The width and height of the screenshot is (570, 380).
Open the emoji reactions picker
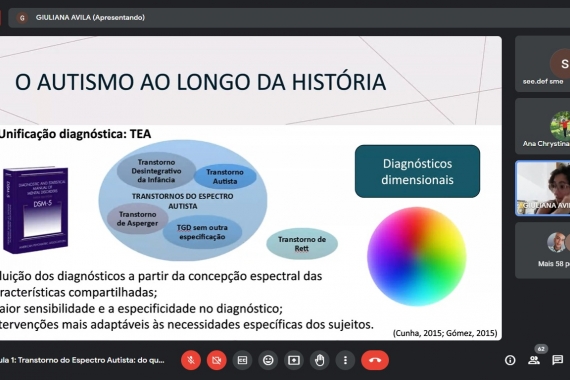point(268,360)
